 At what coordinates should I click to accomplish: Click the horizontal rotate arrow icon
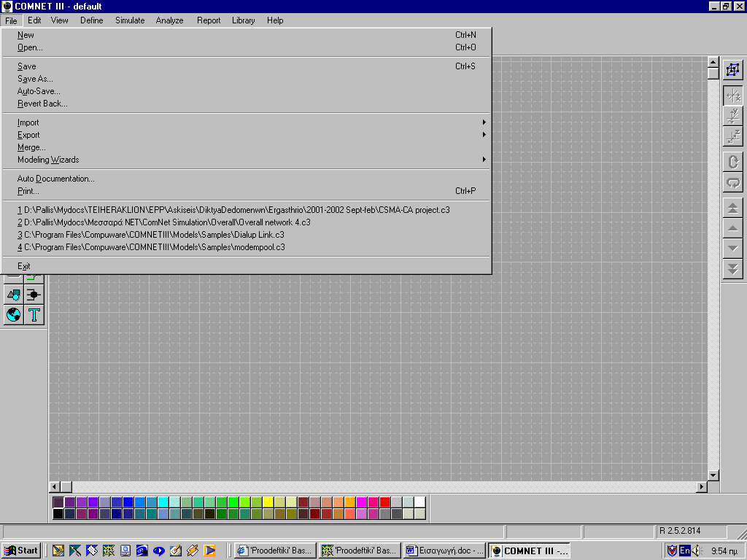732,182
